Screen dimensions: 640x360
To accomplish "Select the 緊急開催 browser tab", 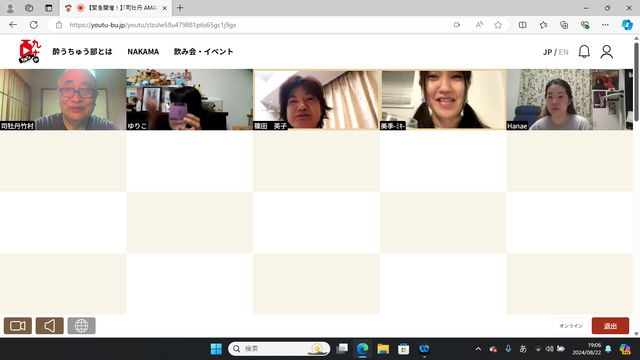I will coord(116,8).
